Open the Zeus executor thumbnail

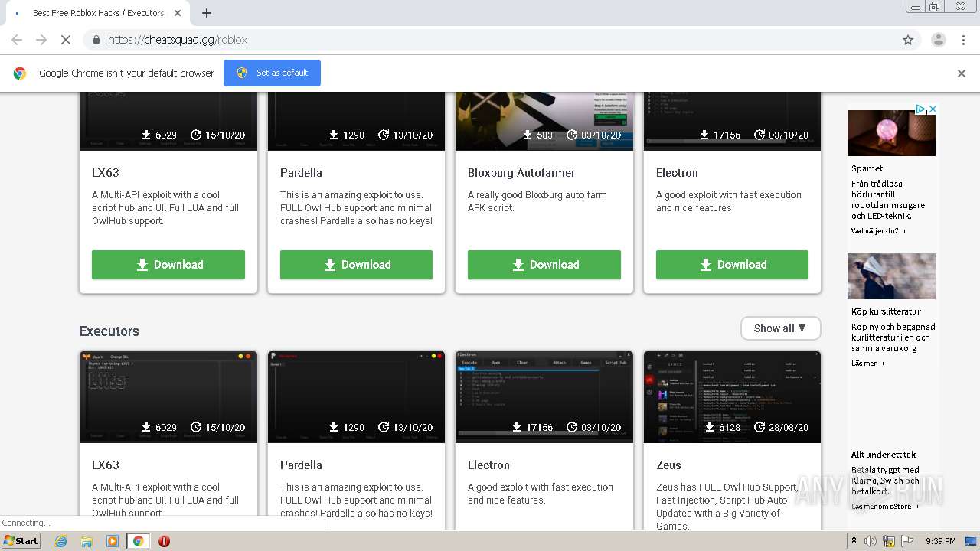732,396
